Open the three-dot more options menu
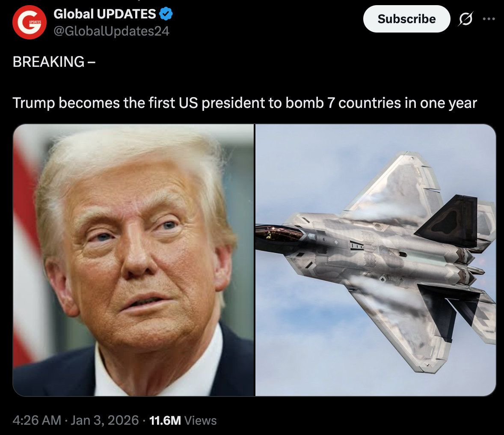 [489, 19]
